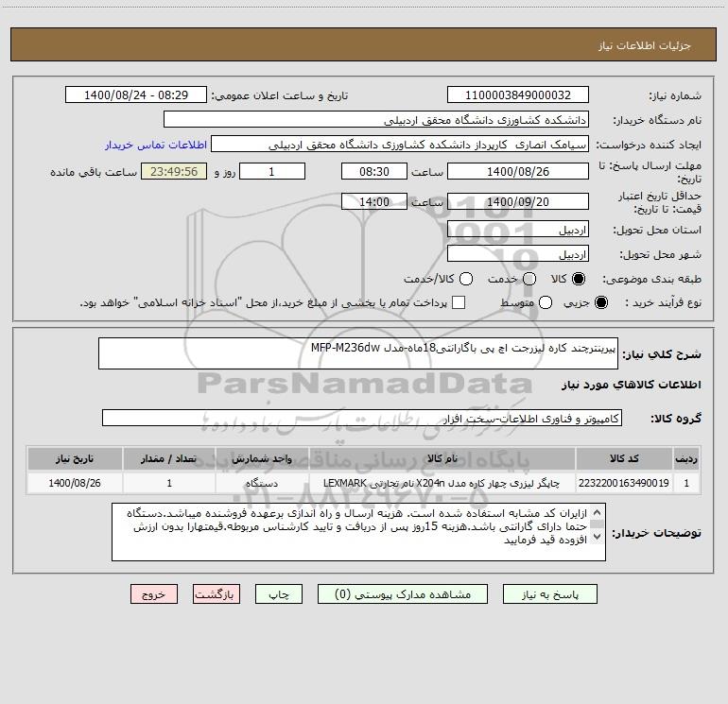The width and height of the screenshot is (728, 704).
Task: Click the تاریخ نیاز column header
Action: 75,458
